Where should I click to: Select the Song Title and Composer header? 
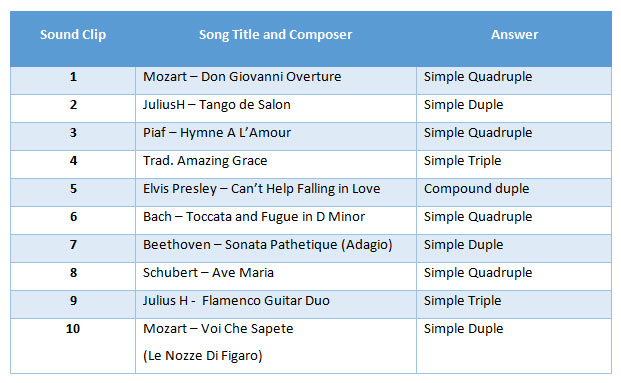click(276, 35)
